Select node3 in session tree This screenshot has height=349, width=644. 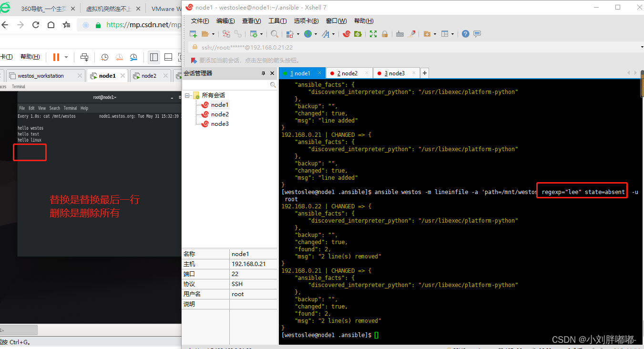pos(220,123)
